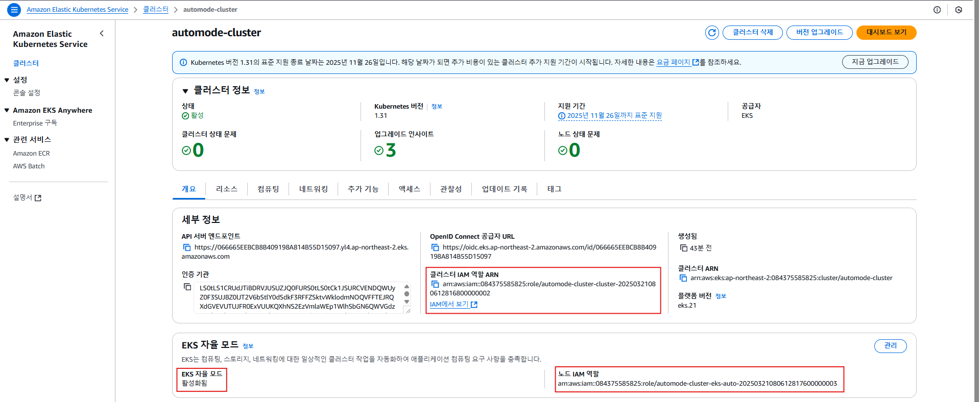Viewport: 980px width, 402px height.
Task: Open AWS Batch in the sidebar
Action: tap(29, 166)
